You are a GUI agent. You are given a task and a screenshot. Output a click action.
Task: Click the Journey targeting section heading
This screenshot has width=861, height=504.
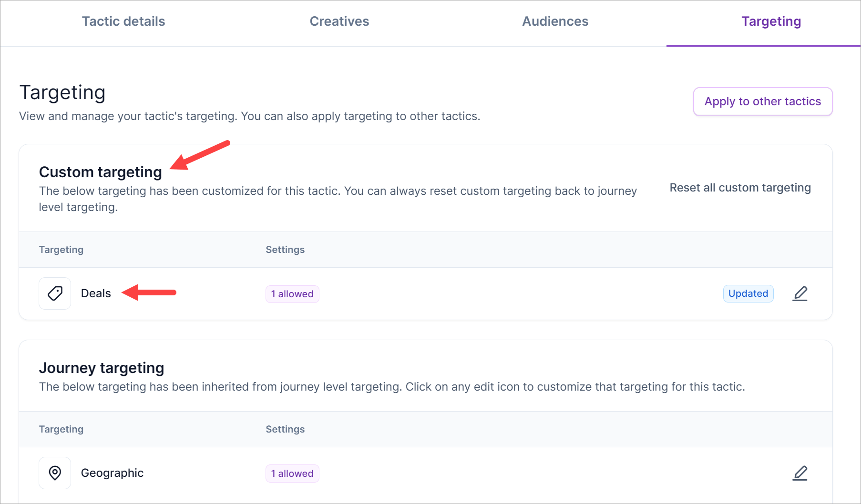pyautogui.click(x=102, y=368)
